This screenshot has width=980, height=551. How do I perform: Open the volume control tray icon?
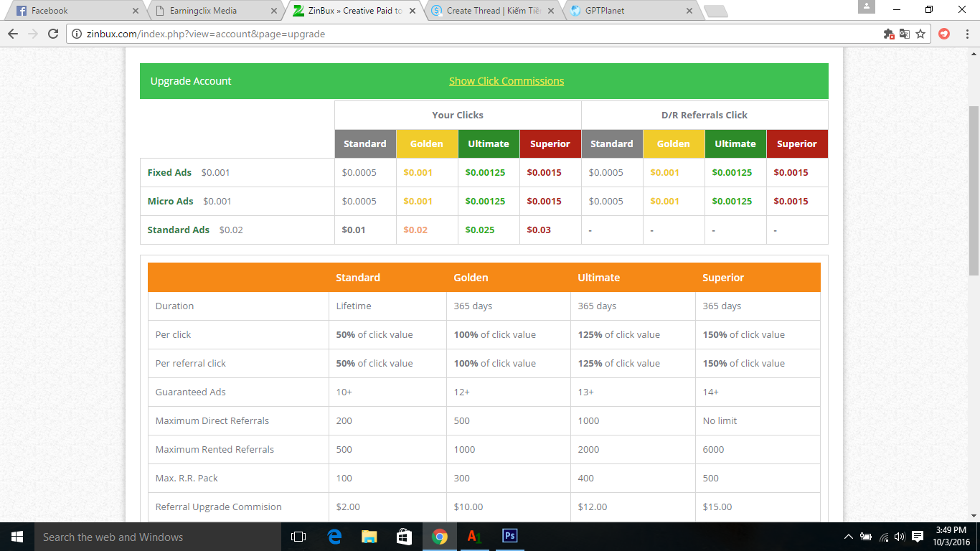(x=900, y=537)
